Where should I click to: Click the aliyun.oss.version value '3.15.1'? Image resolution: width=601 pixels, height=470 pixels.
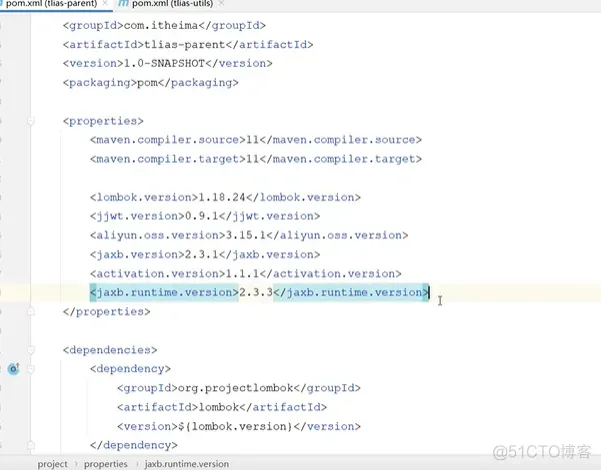coord(246,235)
